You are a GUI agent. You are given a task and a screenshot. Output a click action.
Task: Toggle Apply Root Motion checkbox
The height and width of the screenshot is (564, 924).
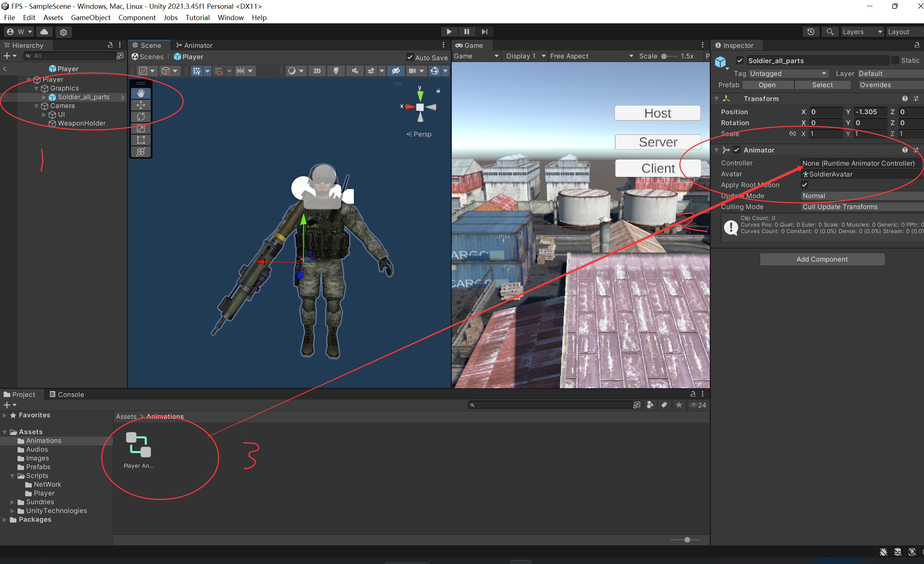point(802,184)
